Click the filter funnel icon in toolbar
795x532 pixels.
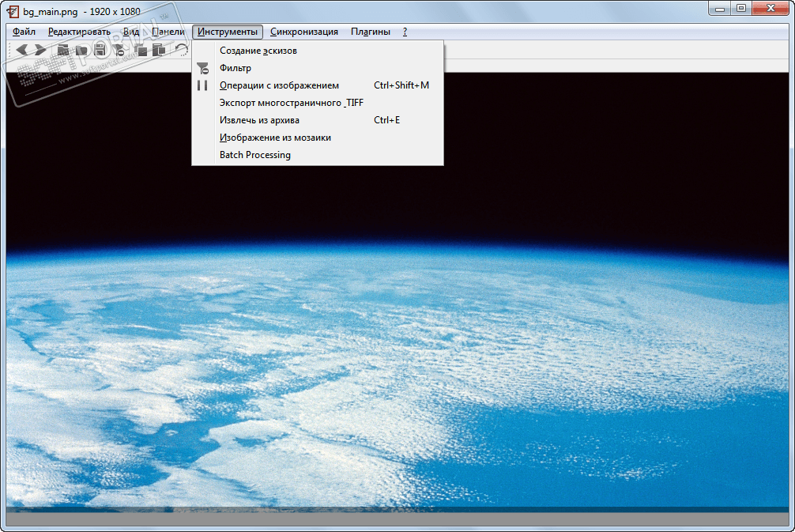pyautogui.click(x=119, y=50)
